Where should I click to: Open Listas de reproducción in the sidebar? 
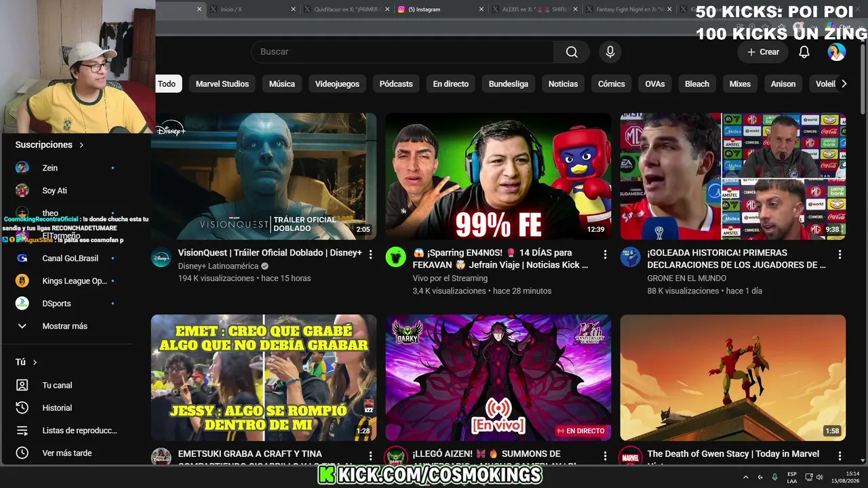pos(66,430)
